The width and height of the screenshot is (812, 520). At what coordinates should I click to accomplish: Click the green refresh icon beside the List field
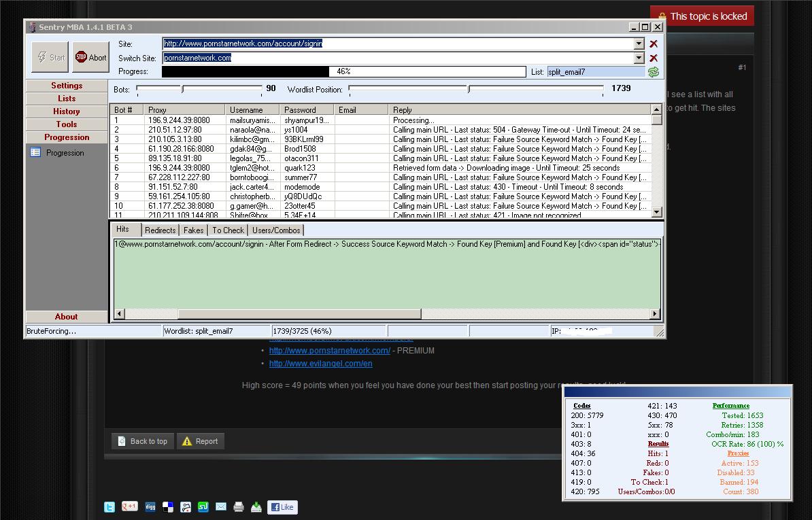point(654,72)
